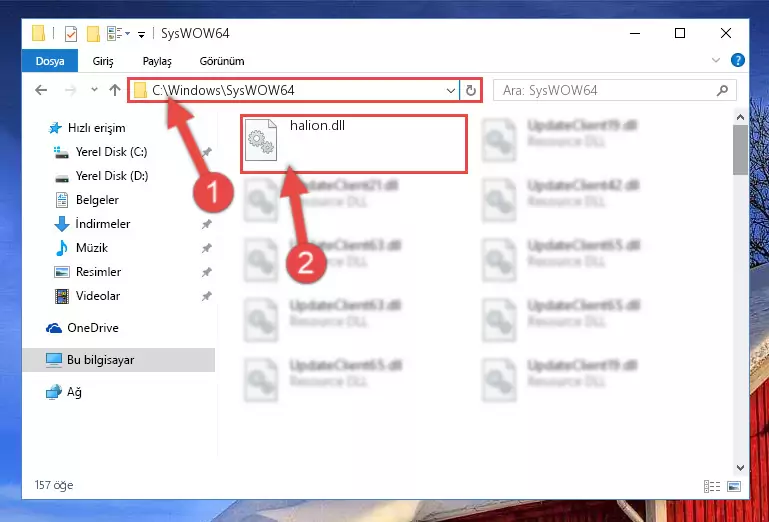The height and width of the screenshot is (522, 769).
Task: Open the Explorer help icon
Action: 738,60
